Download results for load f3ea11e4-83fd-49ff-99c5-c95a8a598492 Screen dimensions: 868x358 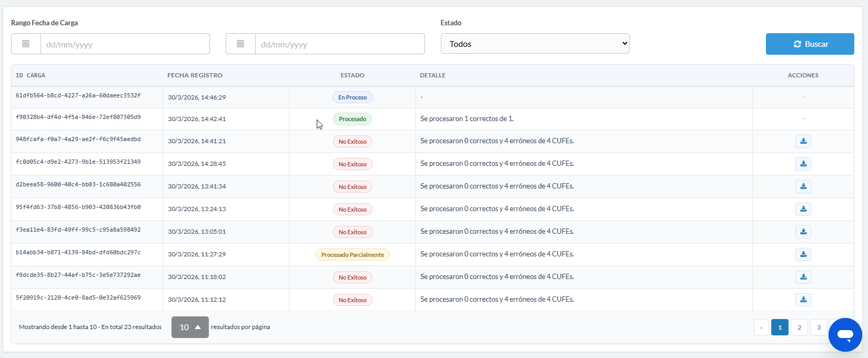(803, 232)
